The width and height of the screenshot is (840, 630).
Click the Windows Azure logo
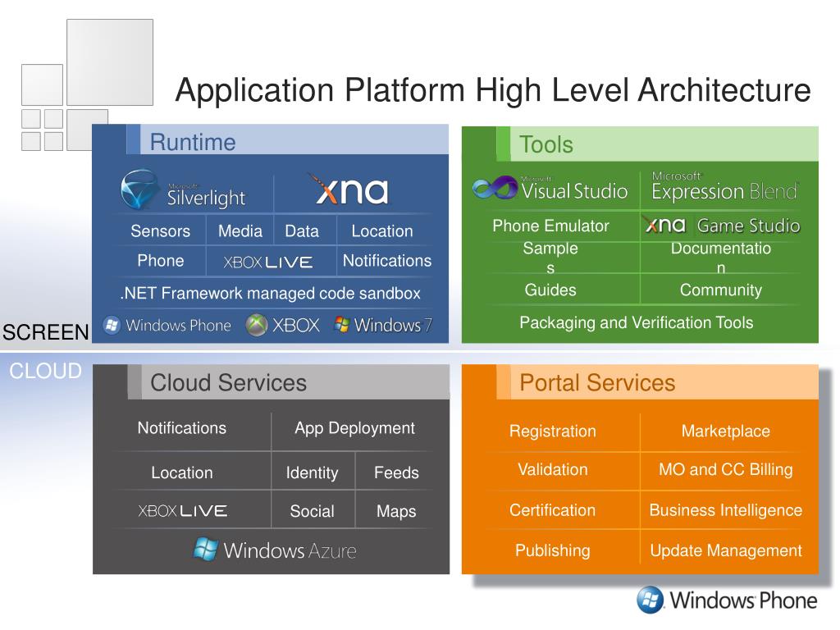coord(275,550)
